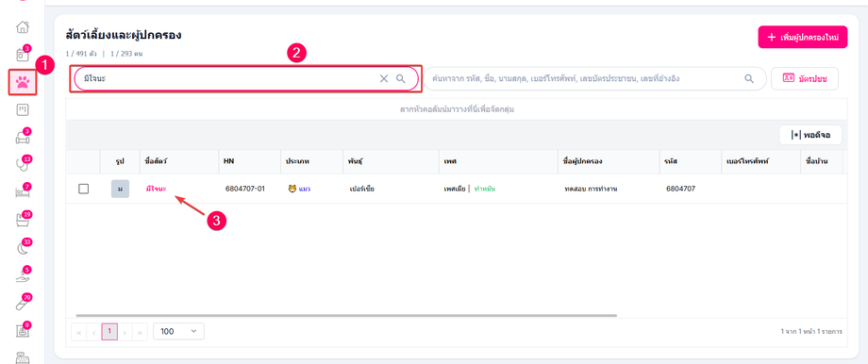
Task: Click the รูป column header
Action: coord(120,161)
